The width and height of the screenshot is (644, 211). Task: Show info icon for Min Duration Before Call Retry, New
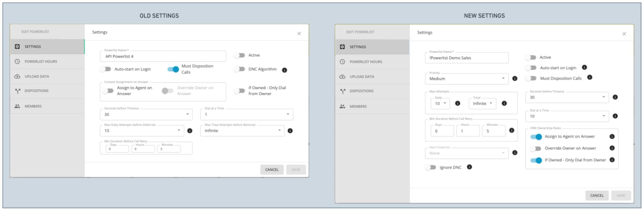tap(512, 130)
